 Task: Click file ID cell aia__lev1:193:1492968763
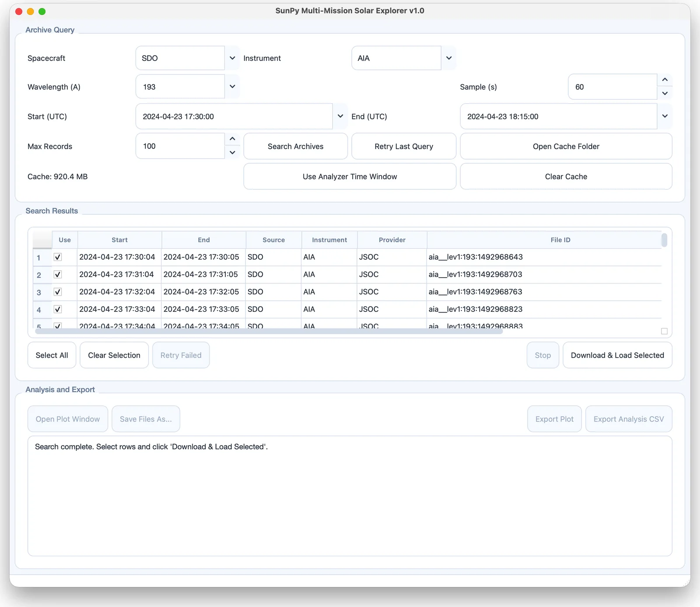(x=476, y=292)
